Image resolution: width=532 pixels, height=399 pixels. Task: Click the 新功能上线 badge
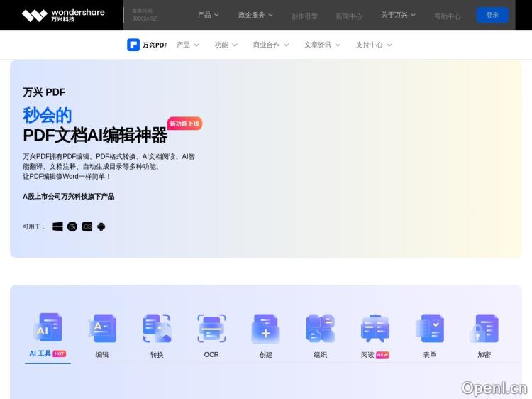tap(184, 124)
